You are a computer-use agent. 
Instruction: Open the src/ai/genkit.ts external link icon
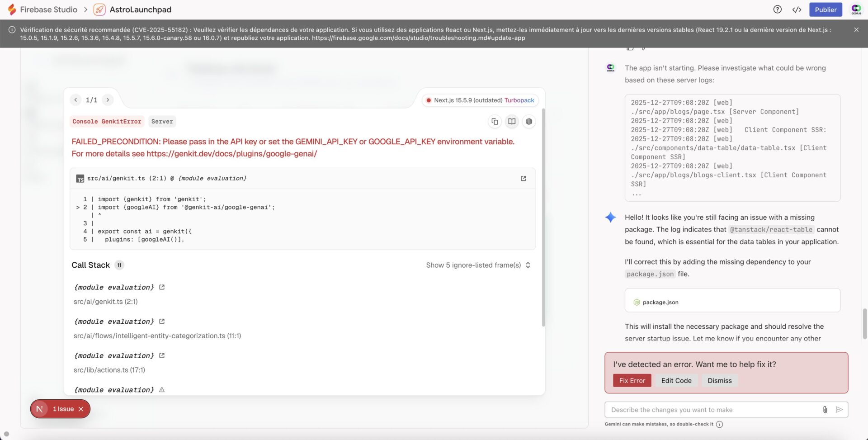pos(523,178)
